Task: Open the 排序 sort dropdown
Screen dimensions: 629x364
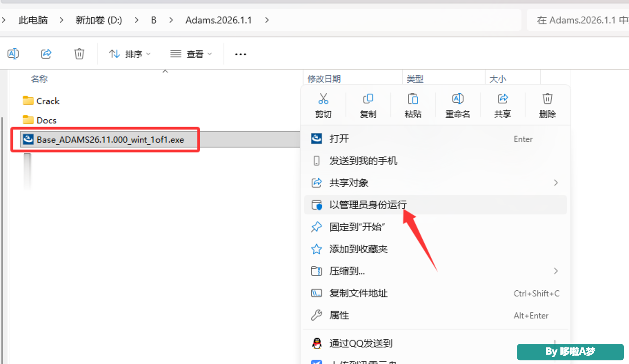Action: (x=129, y=54)
